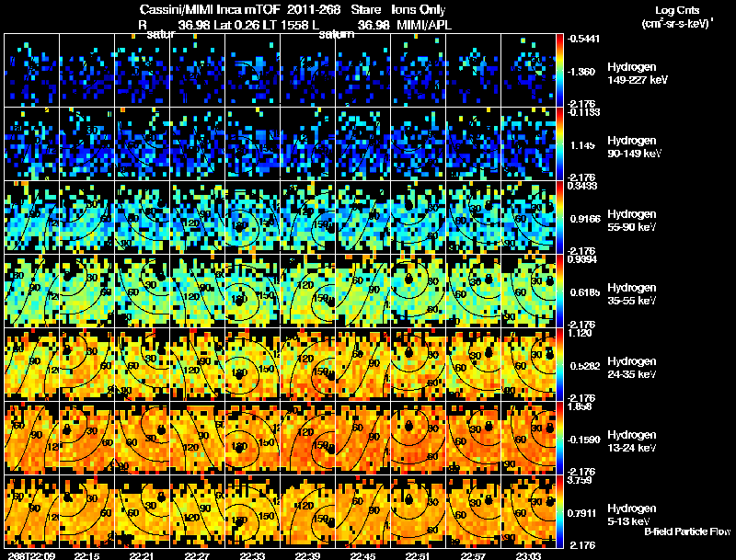The image size is (736, 560).
Task: Open the 5-13 keV panel at 22:09
Action: point(32,512)
